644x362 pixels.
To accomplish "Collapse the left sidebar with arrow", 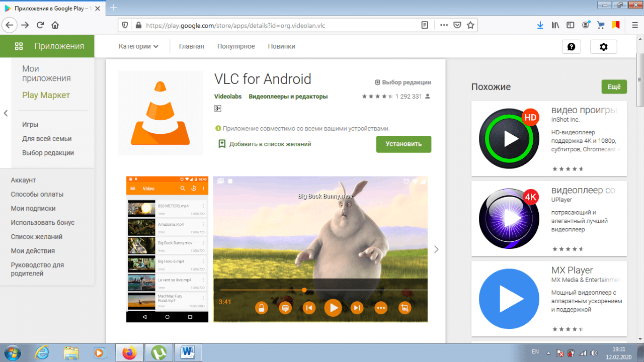I will 6,113.
